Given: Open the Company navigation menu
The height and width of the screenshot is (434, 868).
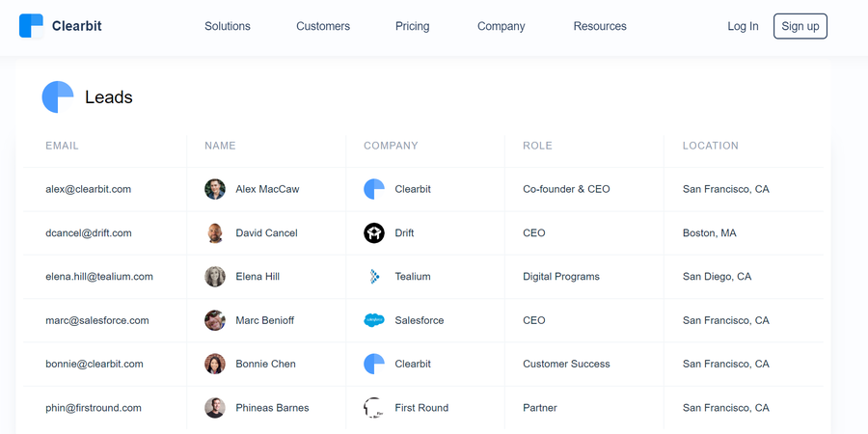Looking at the screenshot, I should coord(502,26).
